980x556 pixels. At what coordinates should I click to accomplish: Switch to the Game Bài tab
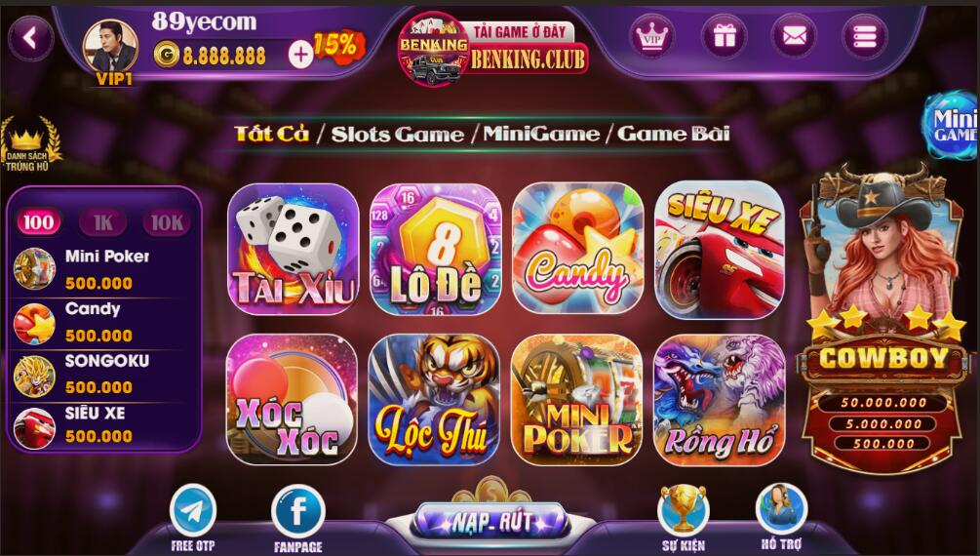pyautogui.click(x=673, y=134)
